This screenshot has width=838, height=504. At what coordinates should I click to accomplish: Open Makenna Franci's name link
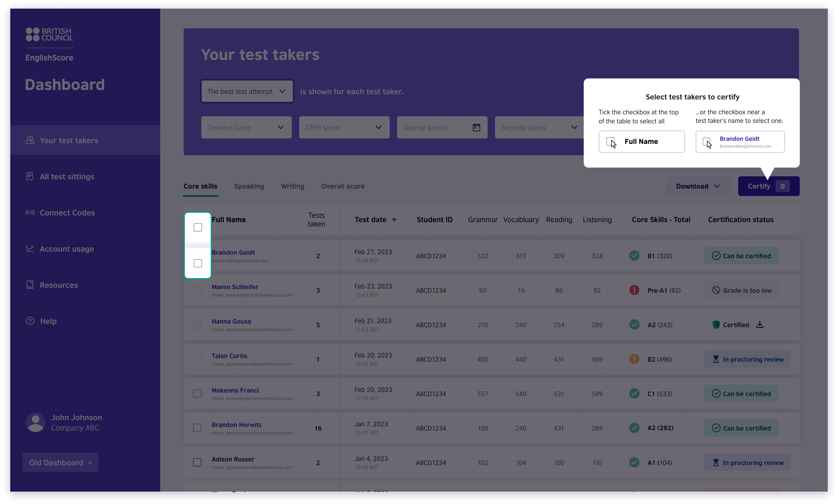click(235, 390)
